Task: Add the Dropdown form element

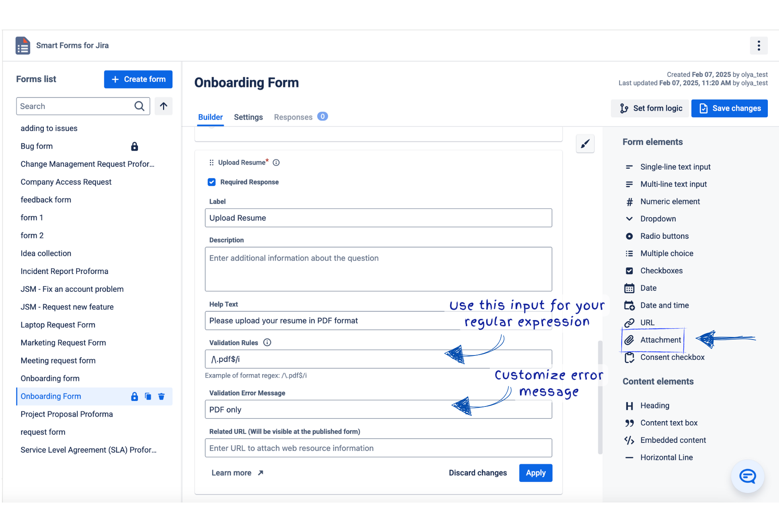Action: [658, 219]
